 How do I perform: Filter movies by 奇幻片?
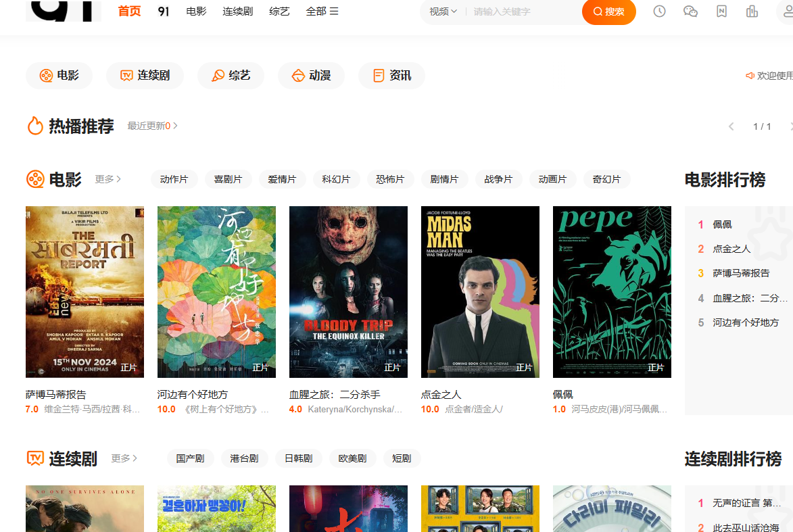point(607,180)
